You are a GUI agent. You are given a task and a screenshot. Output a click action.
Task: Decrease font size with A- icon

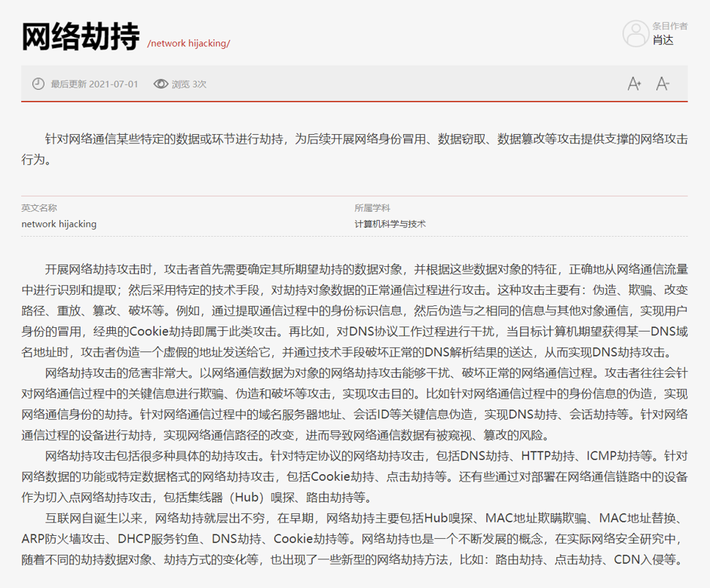[663, 84]
